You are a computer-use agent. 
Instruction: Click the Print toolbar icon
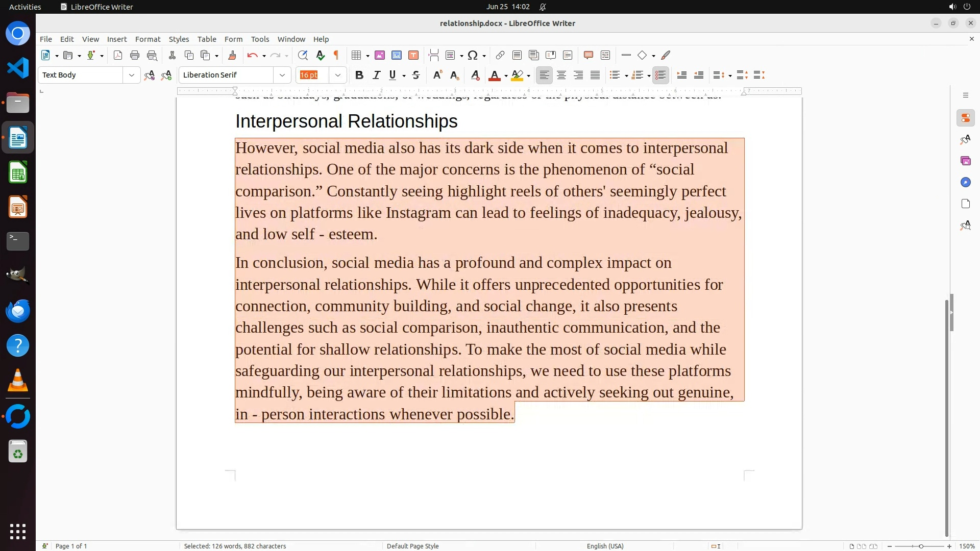click(x=135, y=55)
